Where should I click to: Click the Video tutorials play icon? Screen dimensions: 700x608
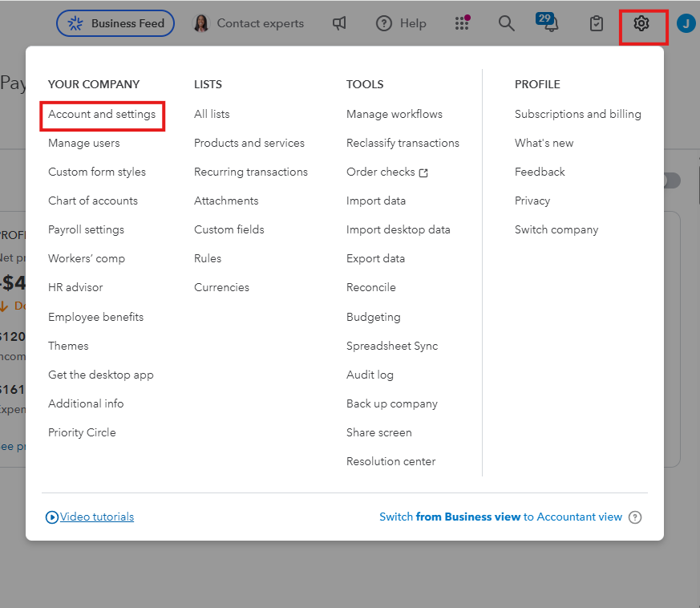tap(52, 517)
